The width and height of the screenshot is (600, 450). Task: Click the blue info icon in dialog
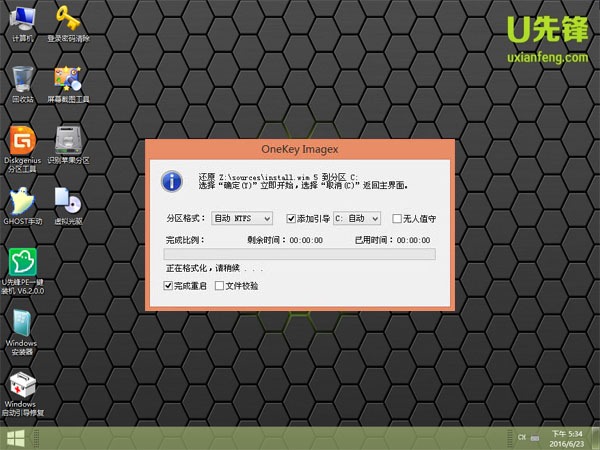(x=172, y=181)
